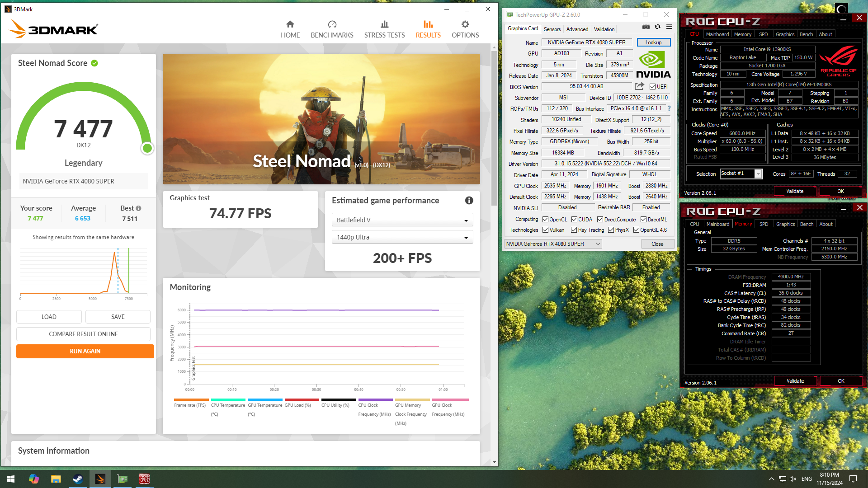Screen dimensions: 868x488
Task: Click Bus Interface question mark help
Action: [669, 108]
